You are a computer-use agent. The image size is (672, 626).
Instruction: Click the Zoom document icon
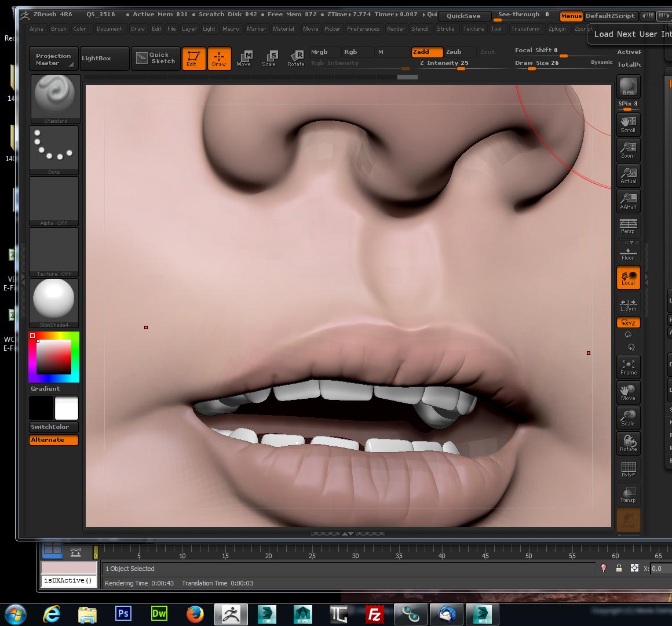[628, 149]
